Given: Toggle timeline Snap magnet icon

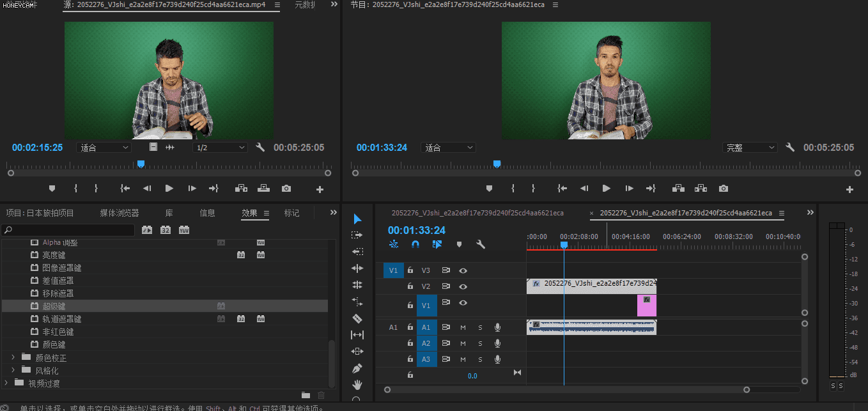Looking at the screenshot, I should point(415,244).
